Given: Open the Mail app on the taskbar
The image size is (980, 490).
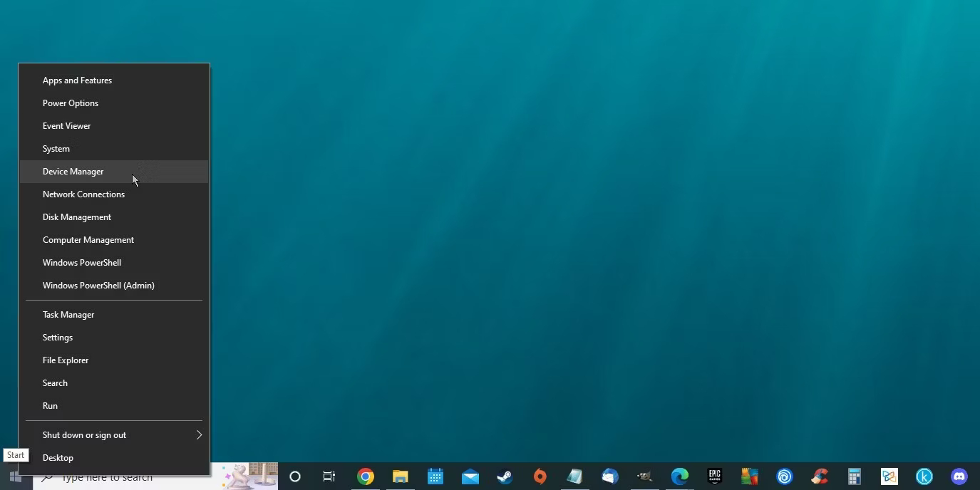Looking at the screenshot, I should coord(470,476).
